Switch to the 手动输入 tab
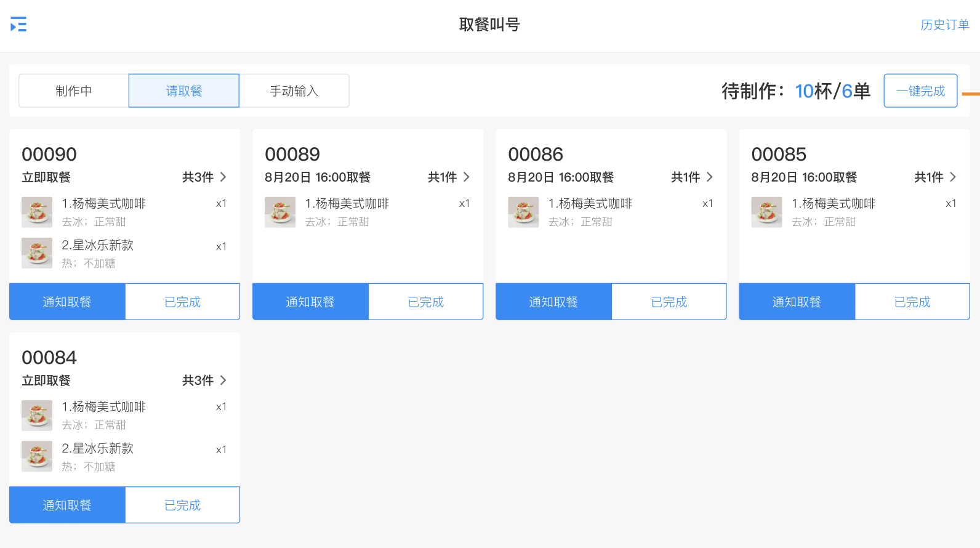This screenshot has width=980, height=548. pos(294,91)
